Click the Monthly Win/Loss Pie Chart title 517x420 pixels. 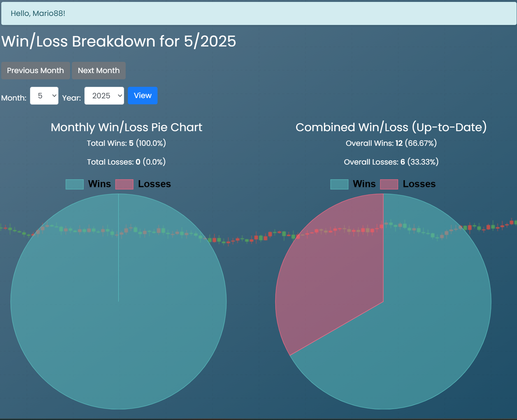[126, 127]
